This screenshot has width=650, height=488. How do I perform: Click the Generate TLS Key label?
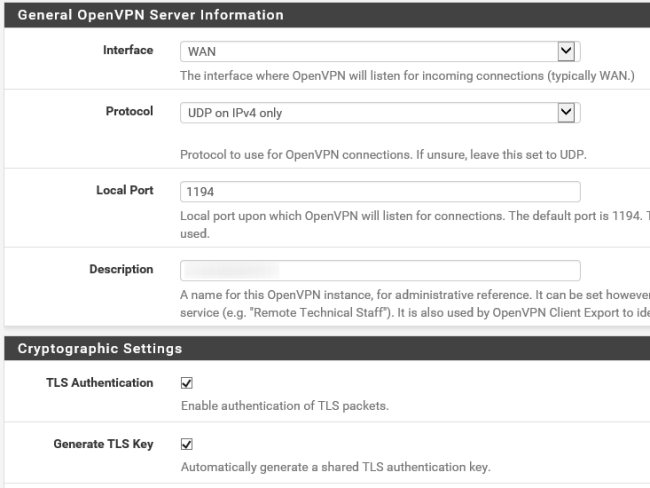[103, 444]
